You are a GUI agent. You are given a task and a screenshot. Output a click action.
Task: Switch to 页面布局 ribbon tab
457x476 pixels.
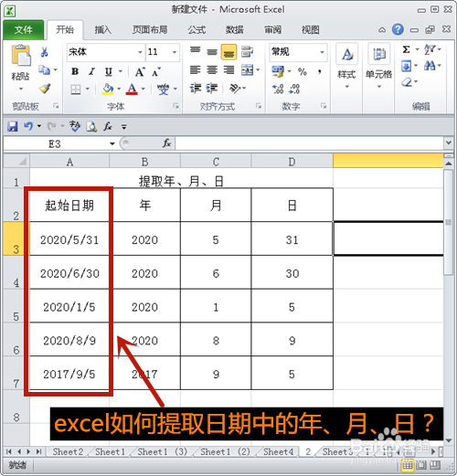(150, 30)
